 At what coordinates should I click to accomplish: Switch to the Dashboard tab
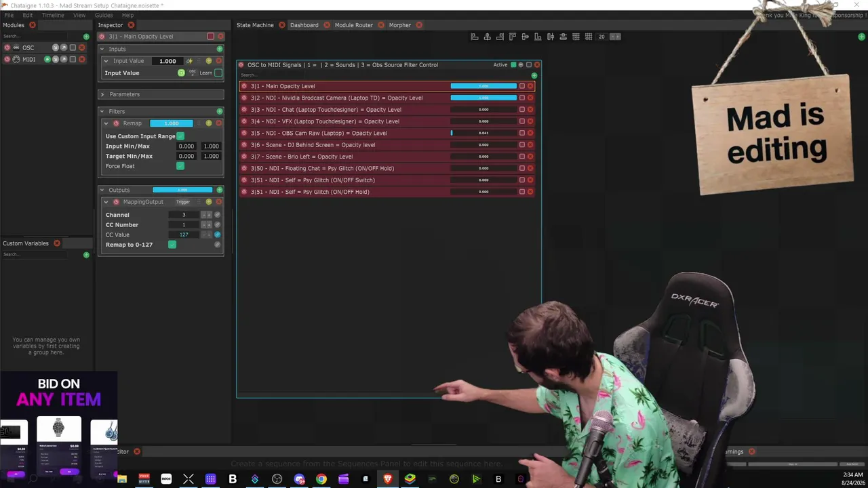coord(304,25)
